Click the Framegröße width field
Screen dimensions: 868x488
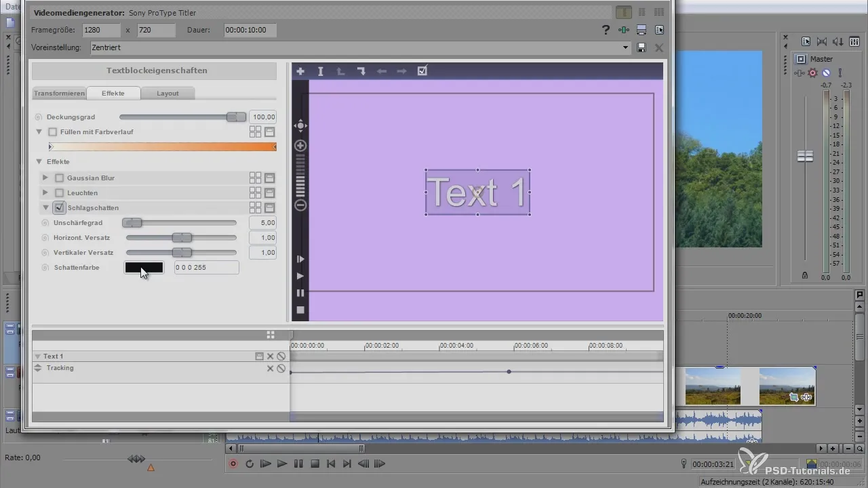(101, 30)
